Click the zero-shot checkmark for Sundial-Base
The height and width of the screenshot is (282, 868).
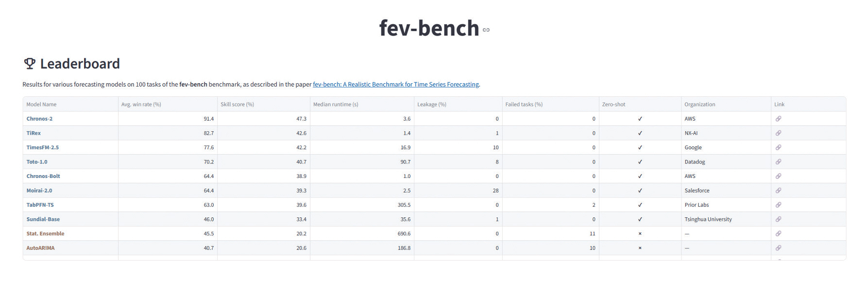coord(640,219)
